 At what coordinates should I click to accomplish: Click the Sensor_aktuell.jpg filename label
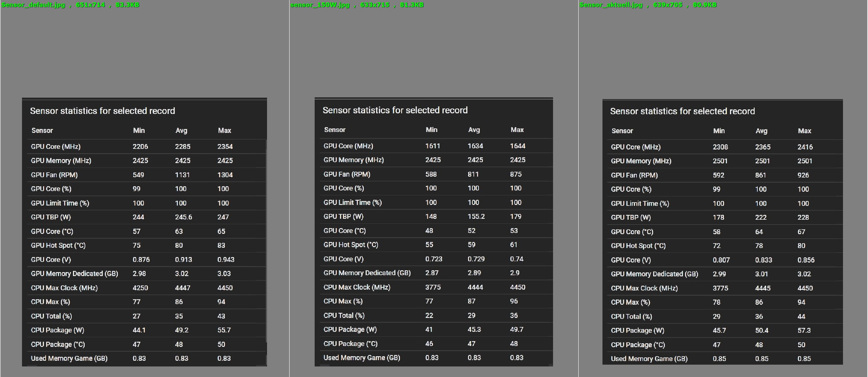tap(611, 5)
